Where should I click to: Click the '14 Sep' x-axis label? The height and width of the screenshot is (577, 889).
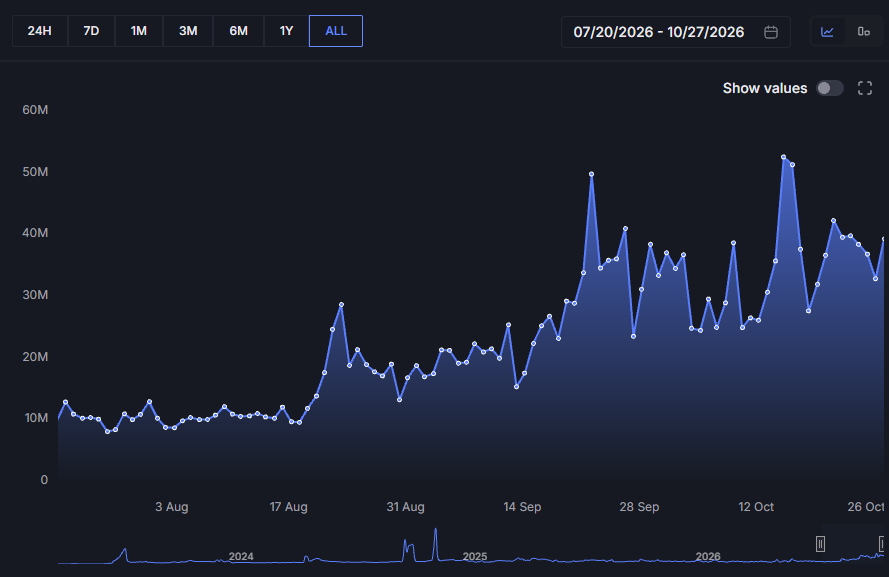[522, 507]
